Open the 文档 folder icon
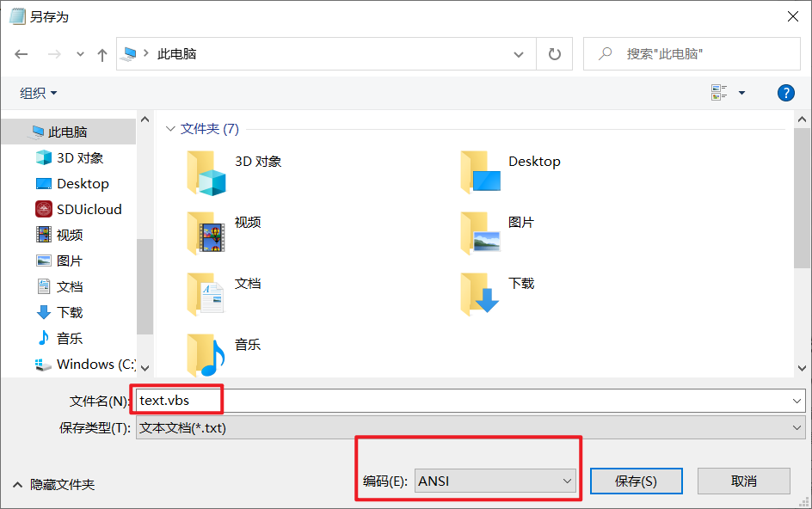Screen dimensions: 812x509 206,293
